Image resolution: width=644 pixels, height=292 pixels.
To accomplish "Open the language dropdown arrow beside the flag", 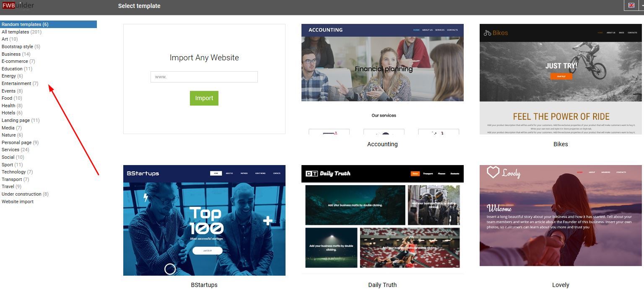I will pyautogui.click(x=642, y=5).
